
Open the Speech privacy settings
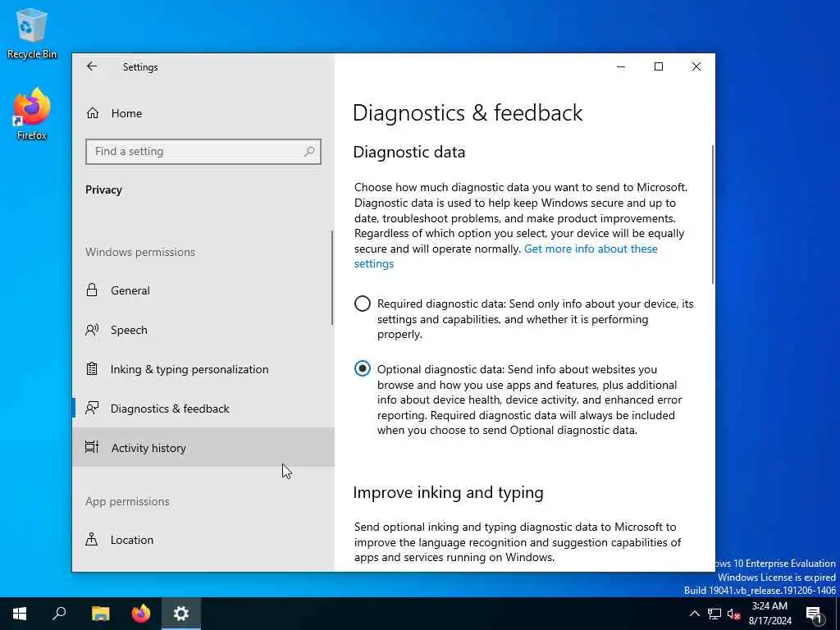pos(203,330)
